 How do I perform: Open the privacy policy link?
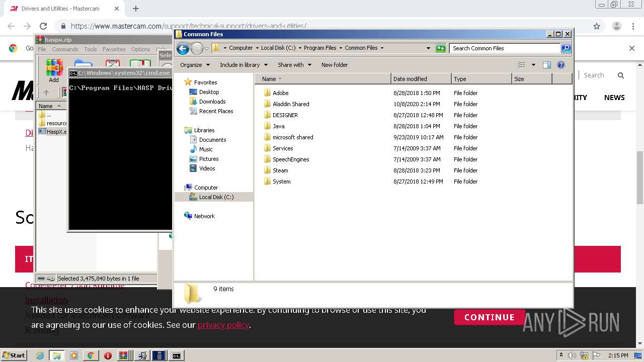[223, 325]
